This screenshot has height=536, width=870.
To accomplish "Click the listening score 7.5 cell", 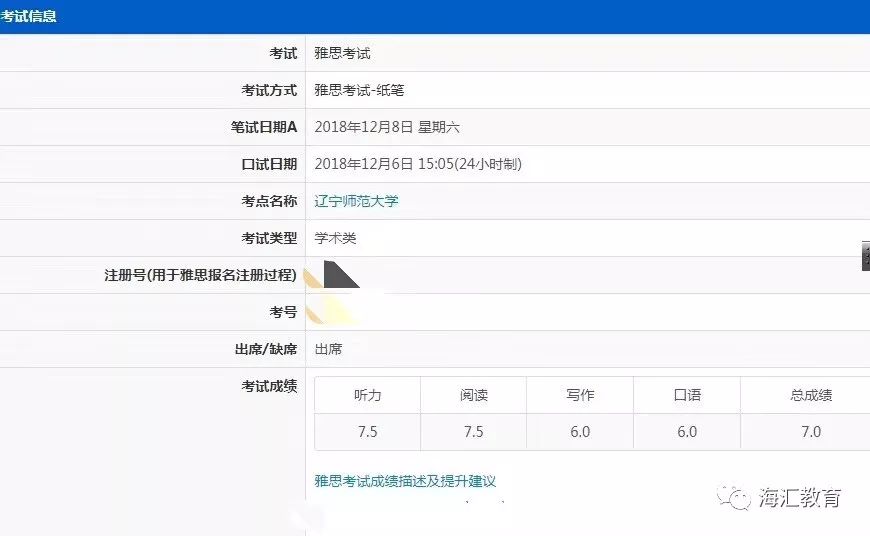I will coord(367,432).
